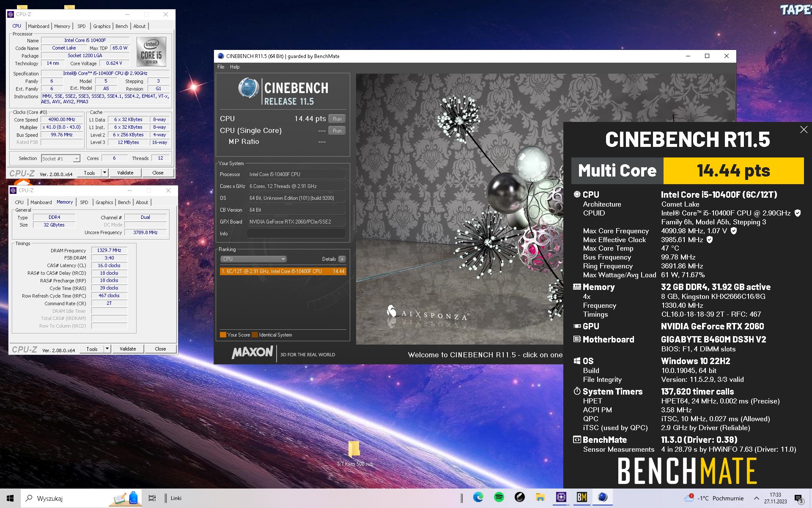Select DRAM Frequency value 1329.7 MHz

pyautogui.click(x=109, y=250)
